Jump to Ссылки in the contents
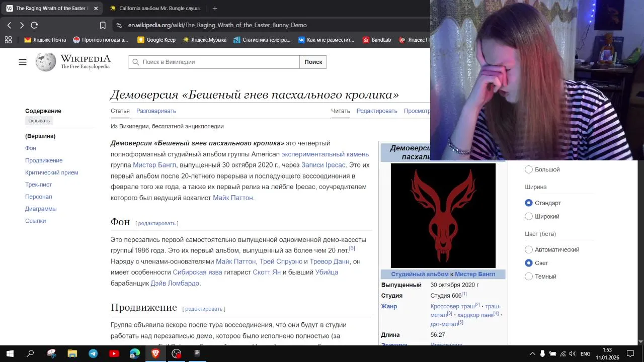Image resolution: width=644 pixels, height=362 pixels. point(36,221)
